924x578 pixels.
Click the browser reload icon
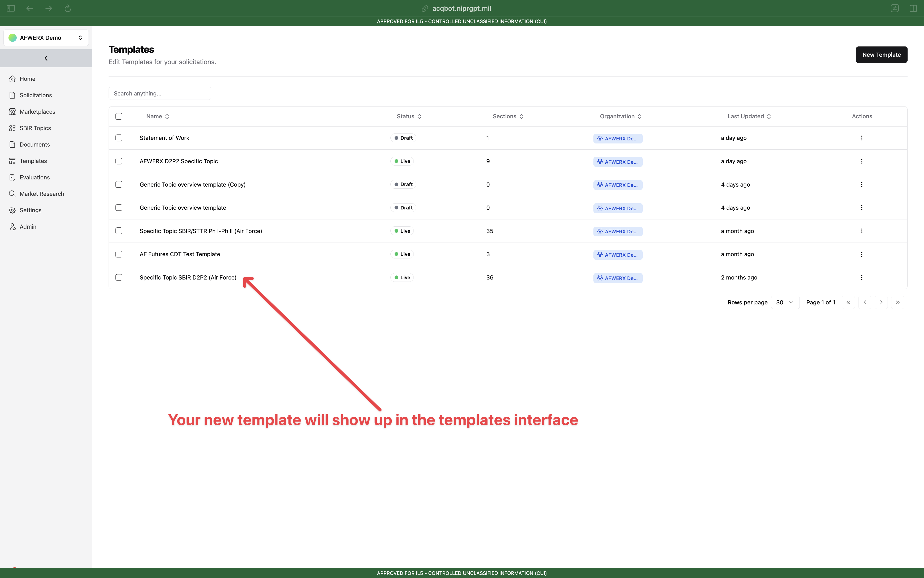(x=68, y=8)
